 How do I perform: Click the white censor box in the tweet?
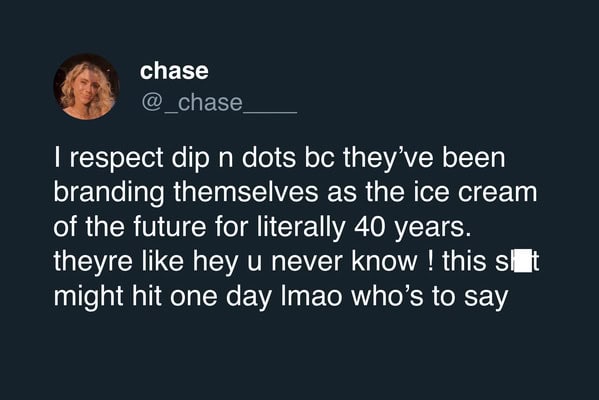click(523, 261)
